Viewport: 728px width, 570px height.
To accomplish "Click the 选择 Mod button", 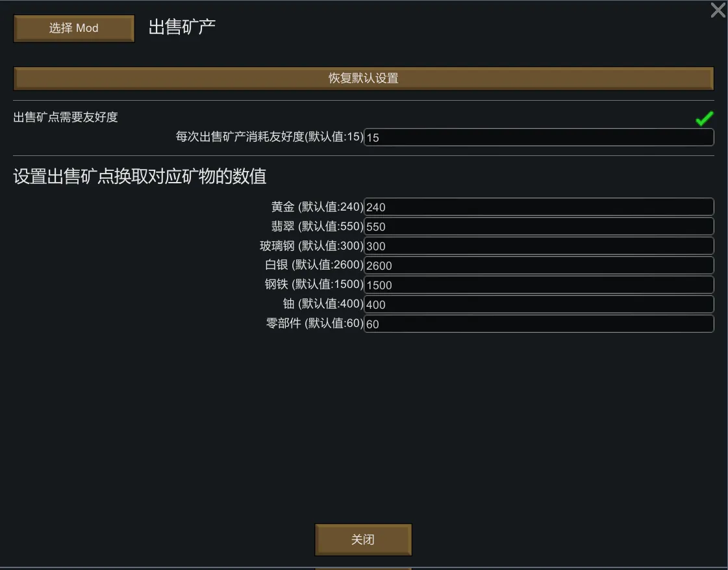I will coord(73,29).
